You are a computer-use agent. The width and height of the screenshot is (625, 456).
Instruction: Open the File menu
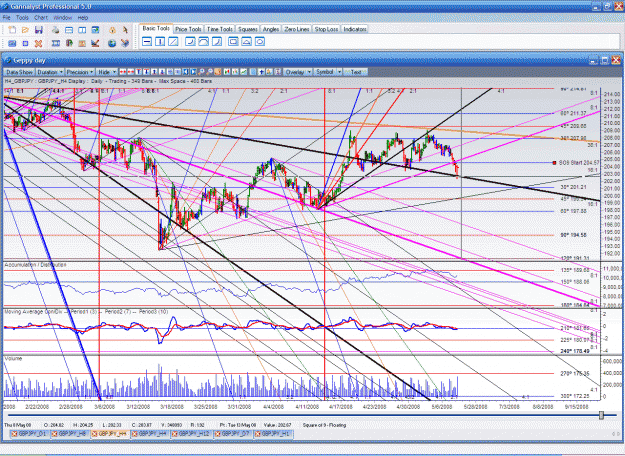click(x=7, y=18)
